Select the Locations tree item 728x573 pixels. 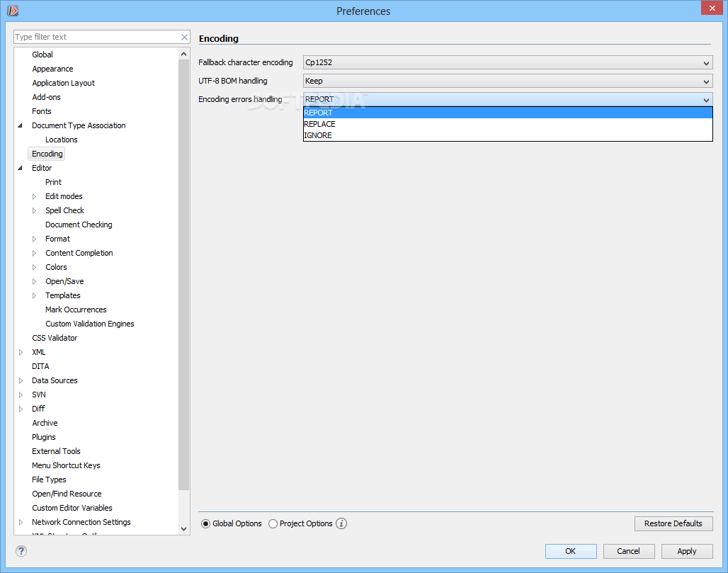pyautogui.click(x=62, y=140)
